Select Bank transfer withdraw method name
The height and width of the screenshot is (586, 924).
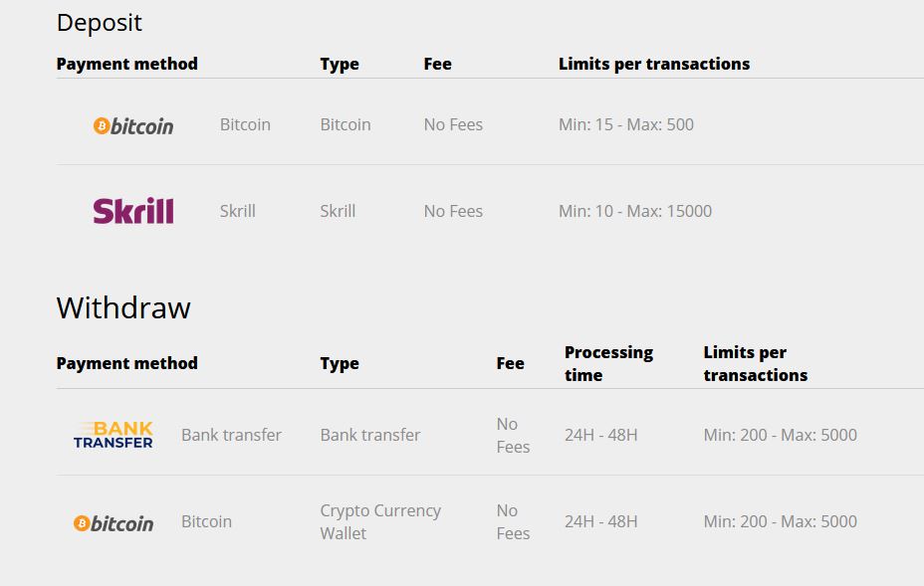click(x=231, y=435)
